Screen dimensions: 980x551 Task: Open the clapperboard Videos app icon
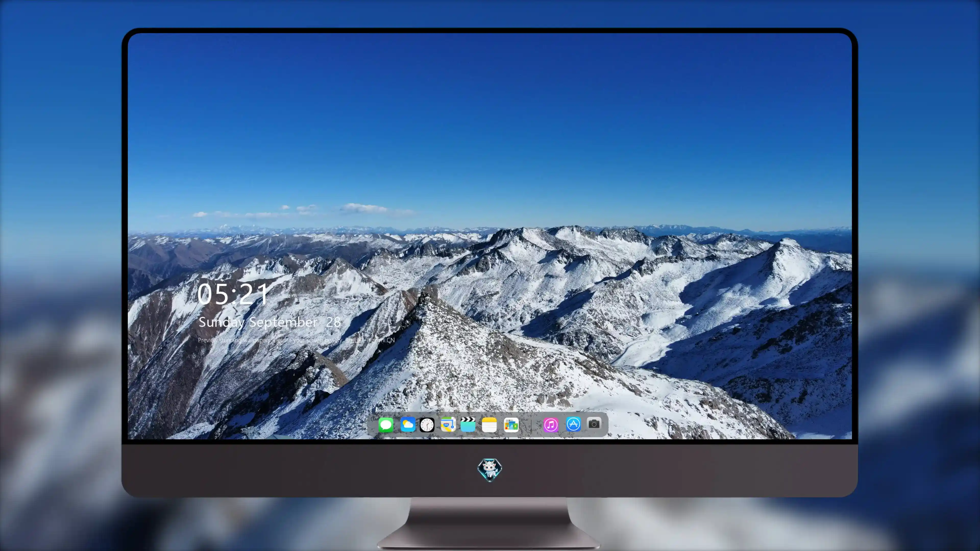click(x=468, y=424)
